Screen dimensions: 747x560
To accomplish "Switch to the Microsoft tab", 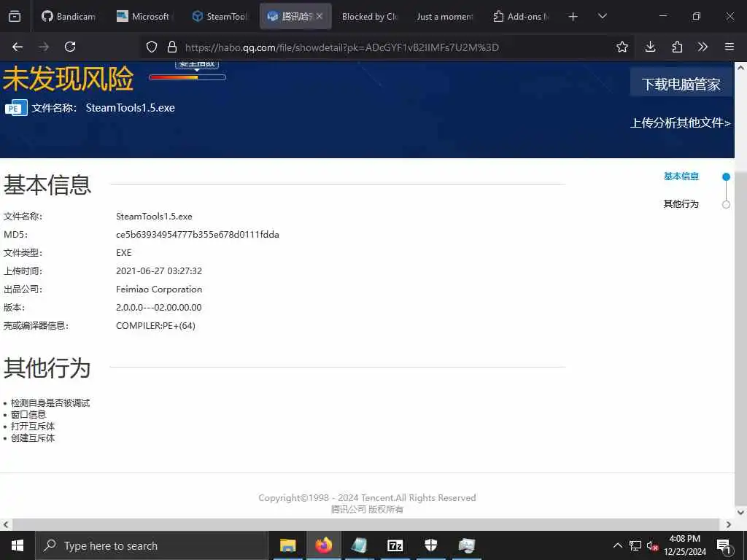I will [144, 16].
